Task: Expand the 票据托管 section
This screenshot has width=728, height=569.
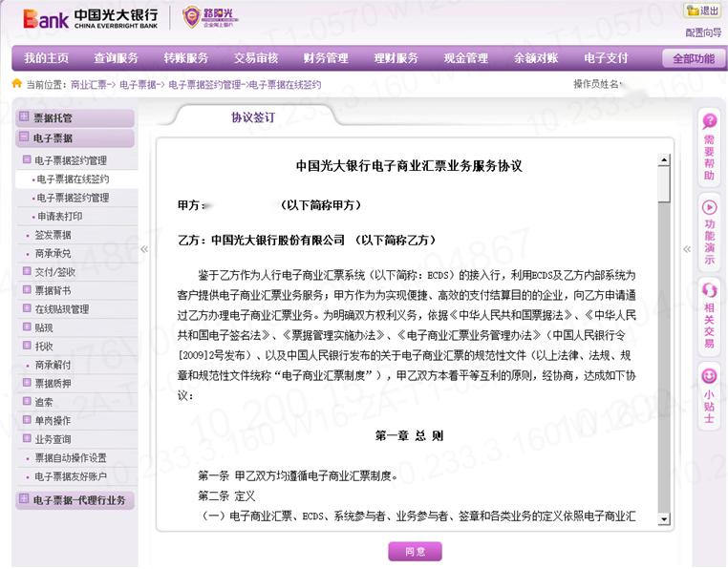Action: [23, 117]
